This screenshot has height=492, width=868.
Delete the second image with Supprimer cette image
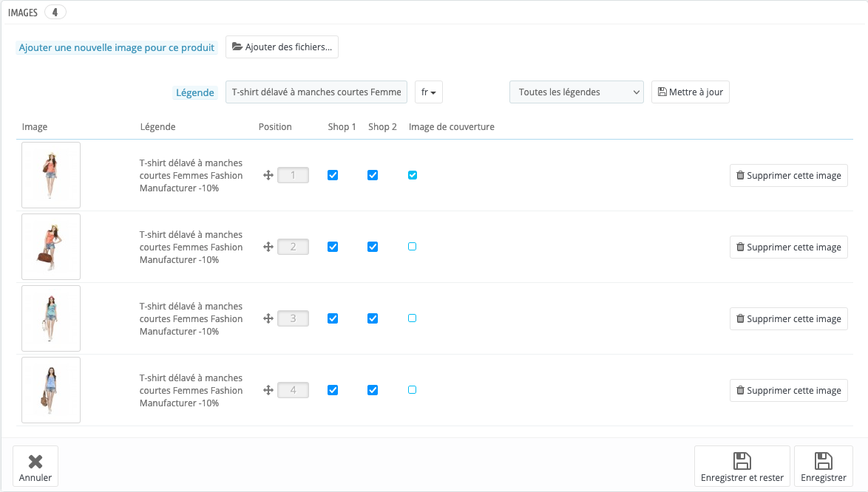(x=788, y=247)
